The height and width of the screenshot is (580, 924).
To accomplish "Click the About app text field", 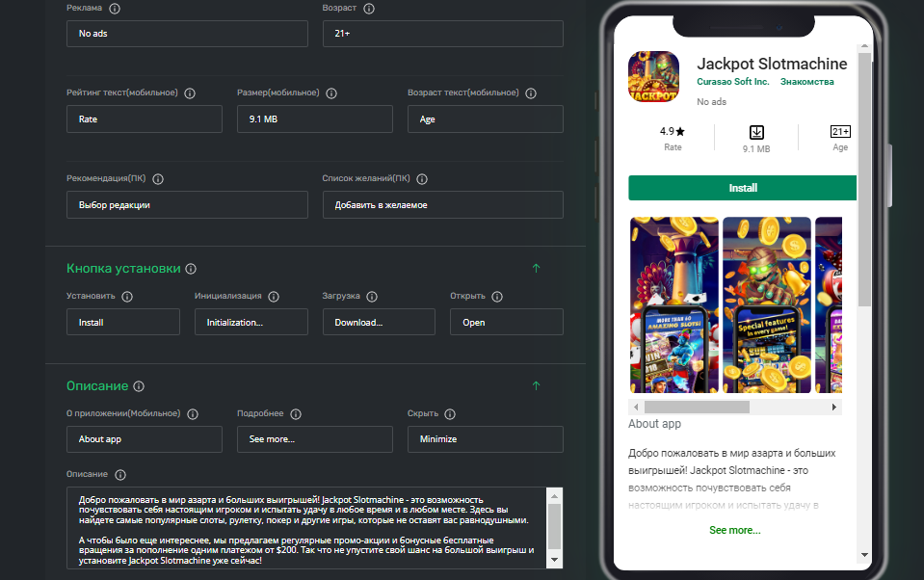I will 145,439.
